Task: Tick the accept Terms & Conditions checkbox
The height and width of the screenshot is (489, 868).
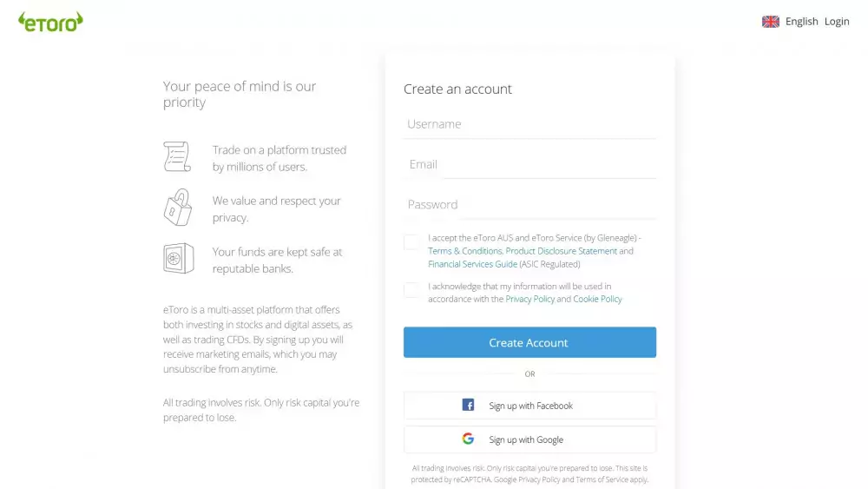Action: click(x=411, y=242)
